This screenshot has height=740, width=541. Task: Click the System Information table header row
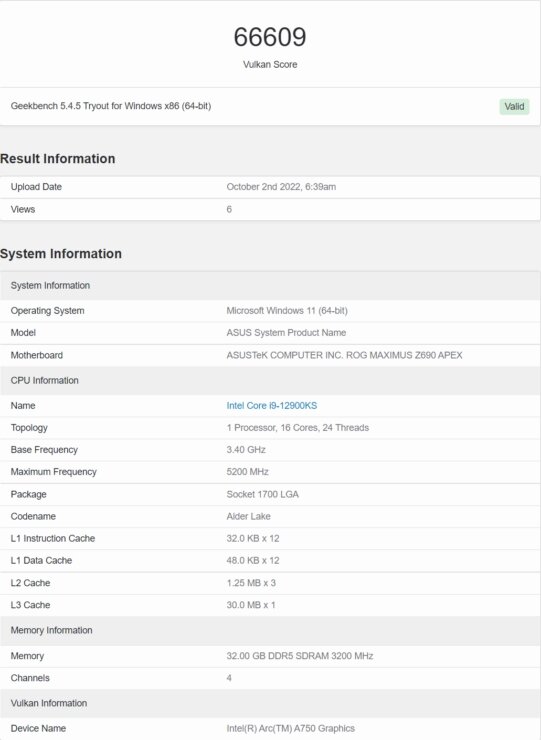[270, 286]
